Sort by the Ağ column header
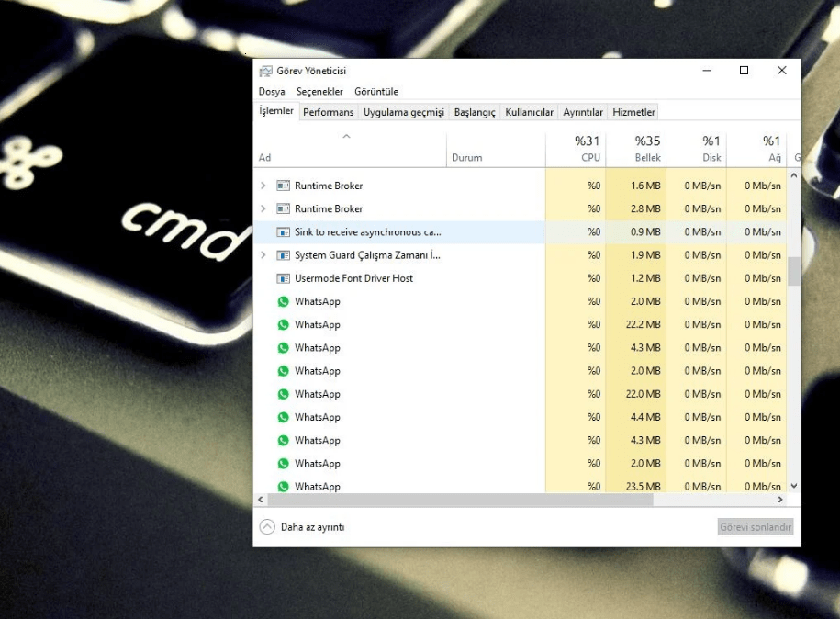Screen dimensions: 840x619 click(x=756, y=149)
